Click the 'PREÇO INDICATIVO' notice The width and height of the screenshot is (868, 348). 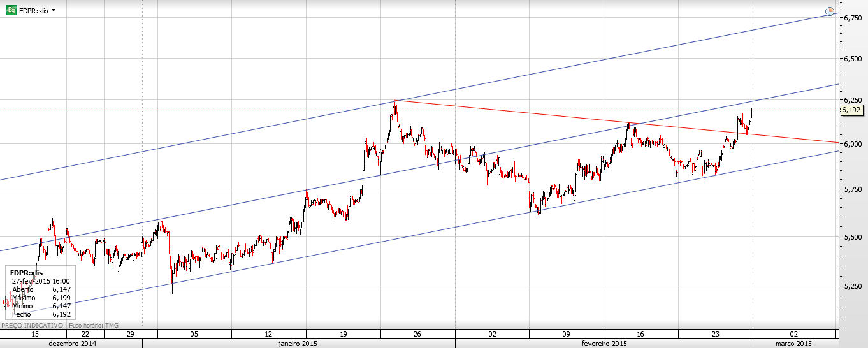pyautogui.click(x=32, y=325)
